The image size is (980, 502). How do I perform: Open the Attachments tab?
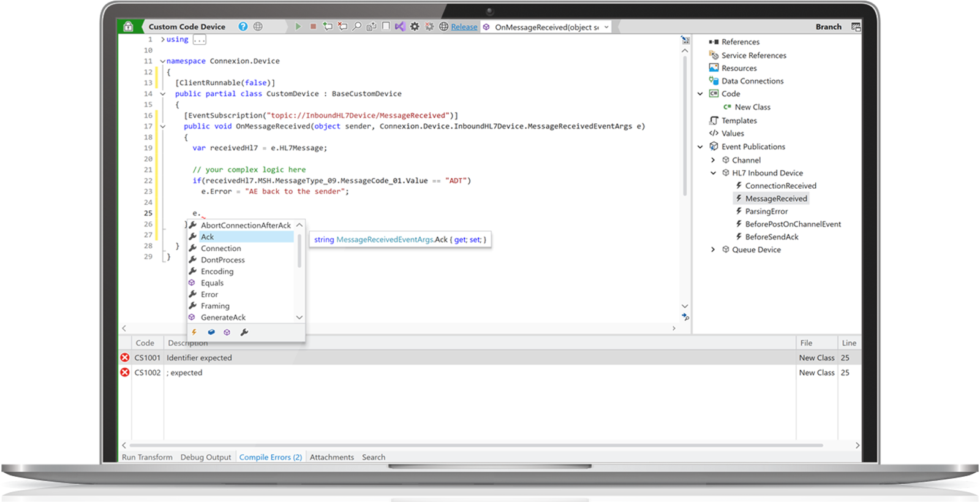(x=332, y=457)
